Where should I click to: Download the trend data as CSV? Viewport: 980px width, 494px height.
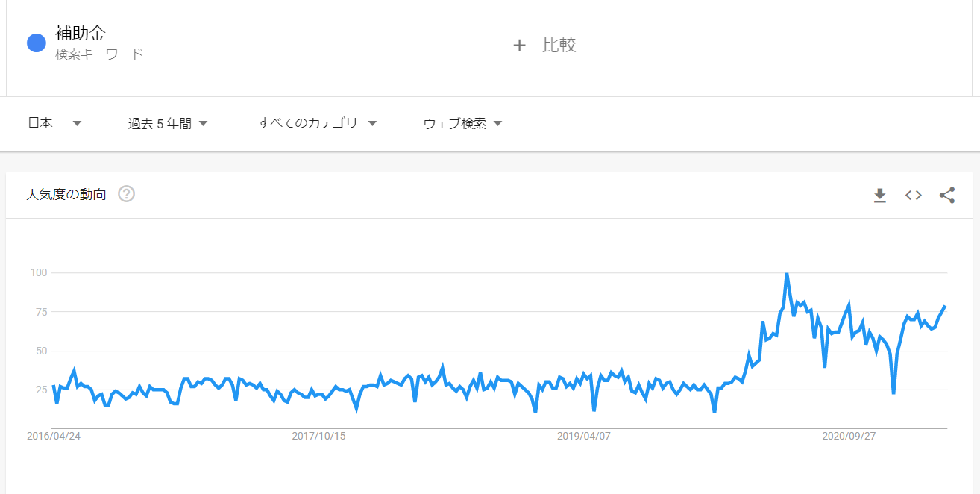tap(880, 196)
